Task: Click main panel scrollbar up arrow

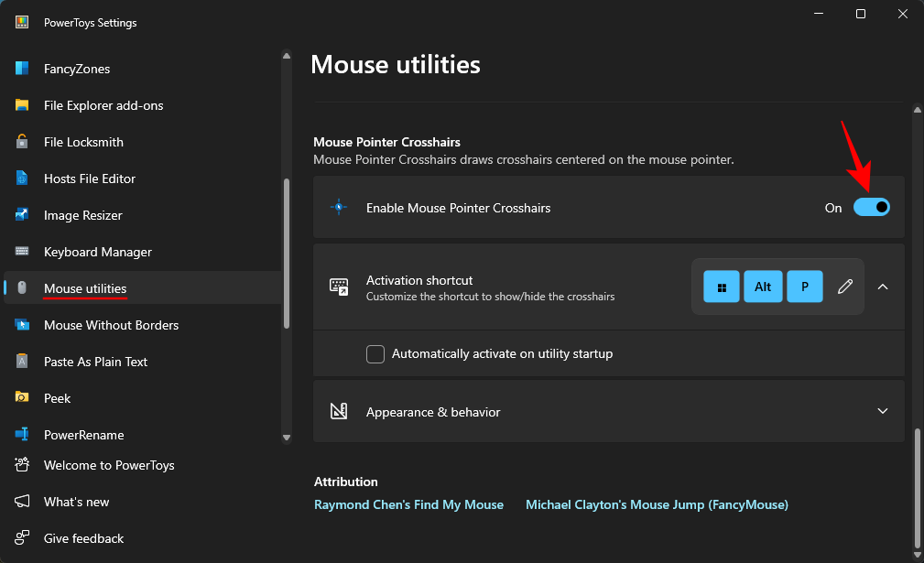Action: 917,110
